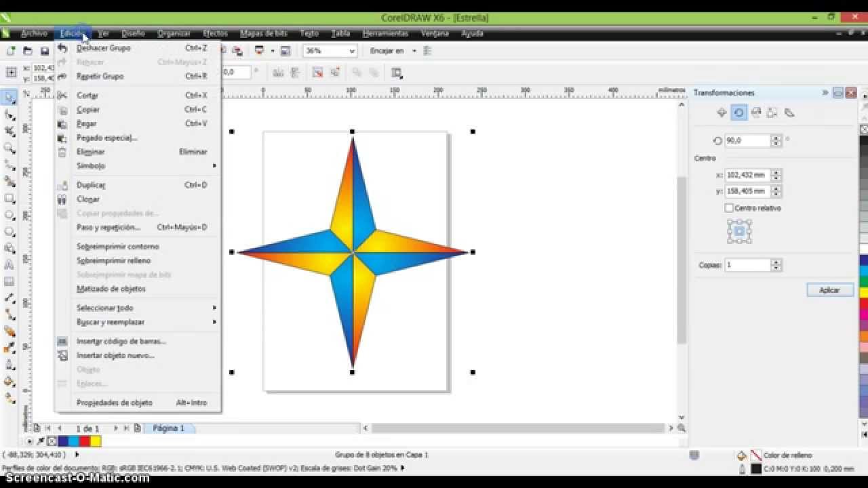Pick the red swatch in document palette
The height and width of the screenshot is (488, 868).
85,441
